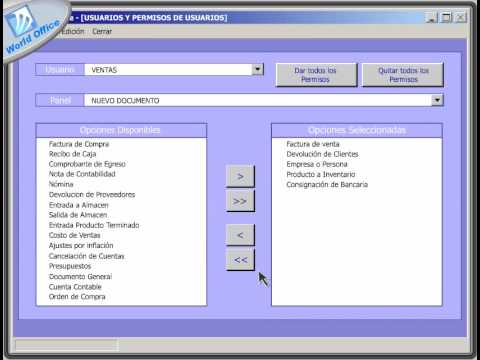Open the Edición menu
The image size is (480, 360).
pos(73,32)
